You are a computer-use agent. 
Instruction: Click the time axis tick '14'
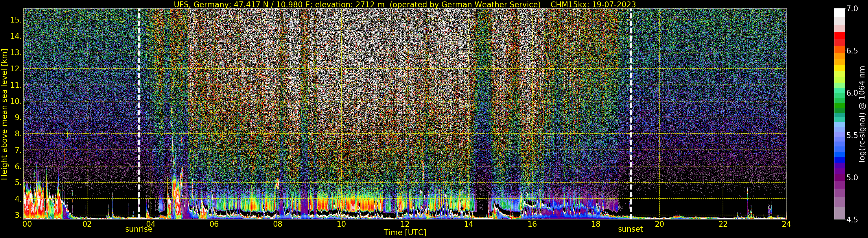point(468,224)
